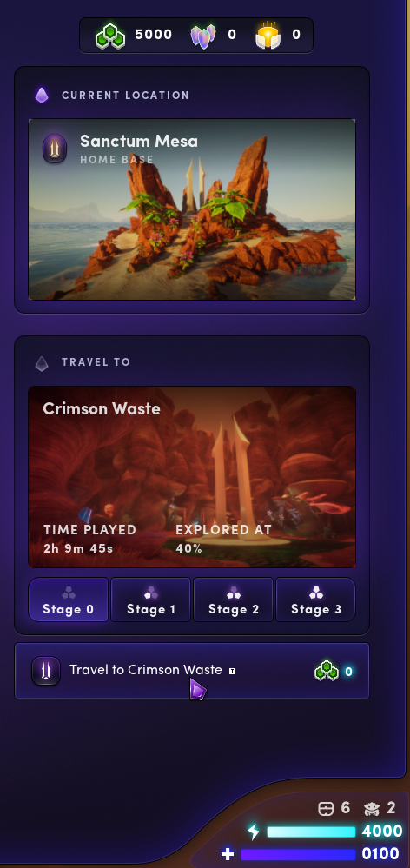410x868 pixels.
Task: Click the plus health icon
Action: (228, 853)
